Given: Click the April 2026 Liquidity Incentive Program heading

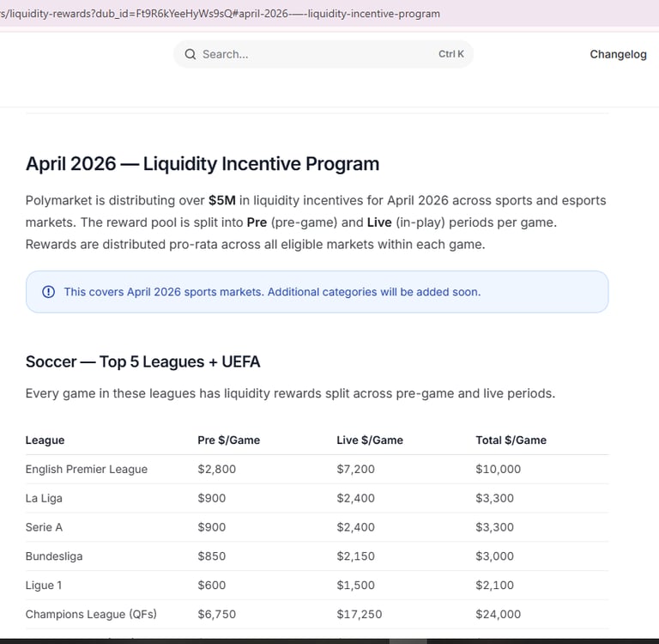Looking at the screenshot, I should 203,163.
